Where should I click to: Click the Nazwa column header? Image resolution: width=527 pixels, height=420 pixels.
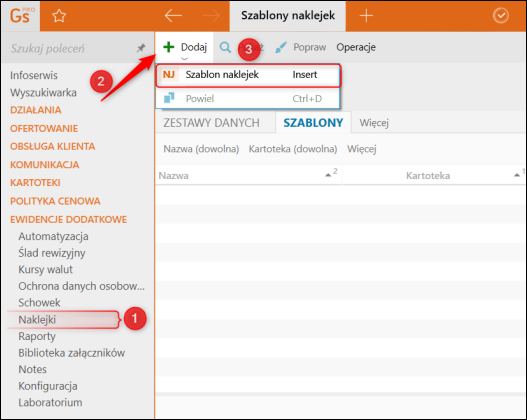173,175
